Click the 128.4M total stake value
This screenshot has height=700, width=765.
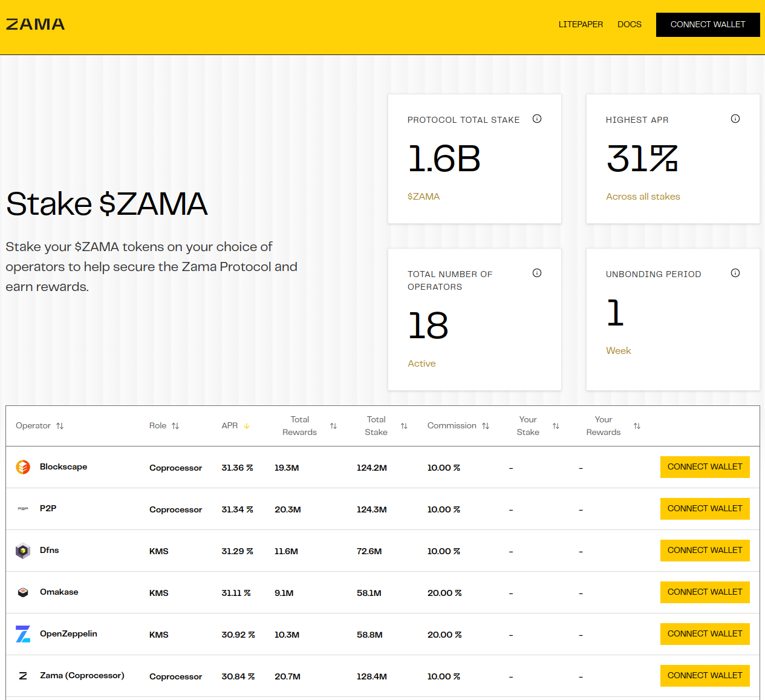click(372, 676)
